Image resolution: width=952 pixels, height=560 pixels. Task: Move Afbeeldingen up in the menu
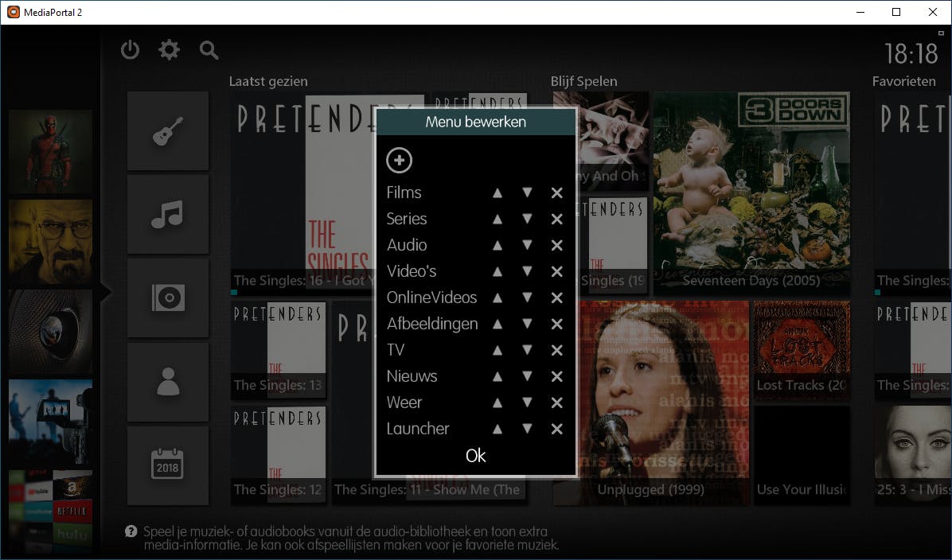[497, 324]
